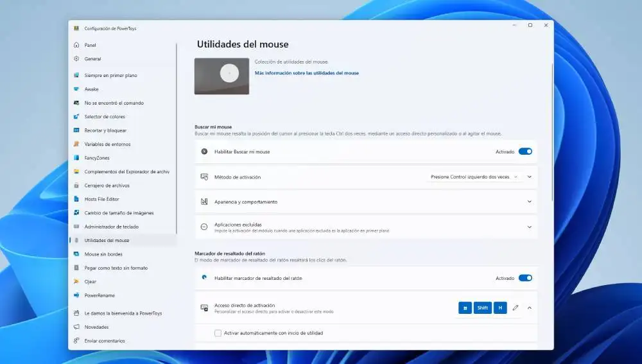Click the Aplicaciones excluidas minus-circle icon
Screen dimensions: 642x364
coord(204,227)
